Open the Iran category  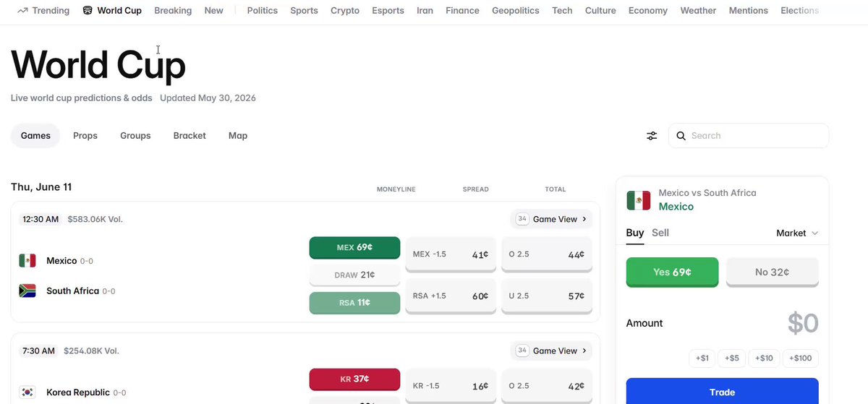pos(425,10)
